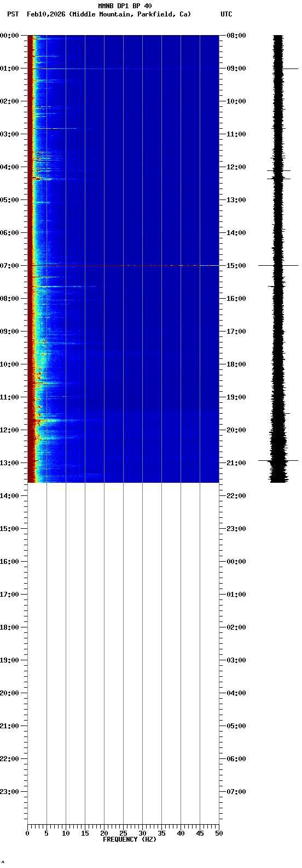Click the colored spectrogram data area
Viewport: 302px width, 868px height.
123,259
